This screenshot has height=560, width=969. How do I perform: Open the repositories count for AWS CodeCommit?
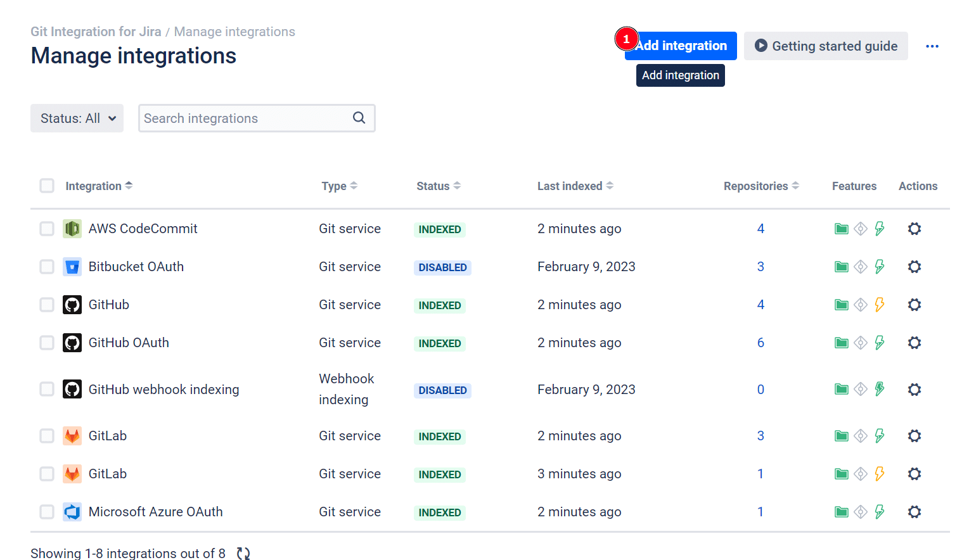coord(760,229)
